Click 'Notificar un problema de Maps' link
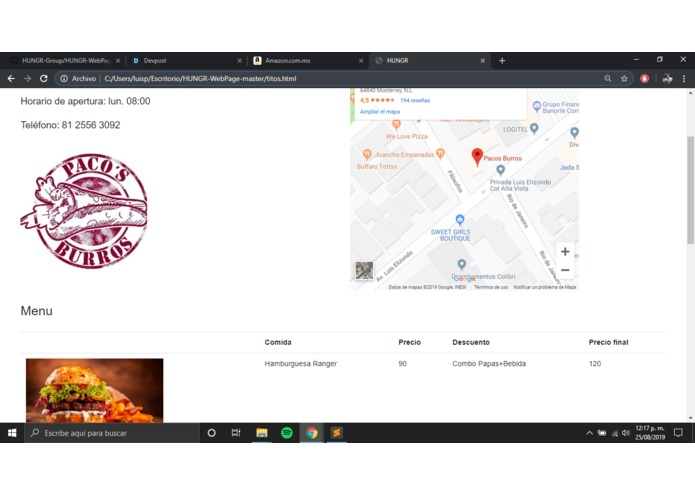Viewport: 695px width, 494px height. (545, 287)
